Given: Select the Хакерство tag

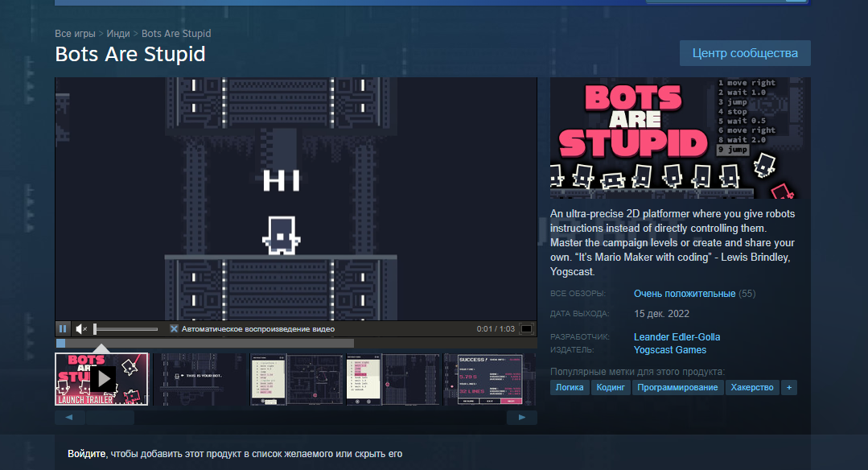Looking at the screenshot, I should pyautogui.click(x=751, y=388).
